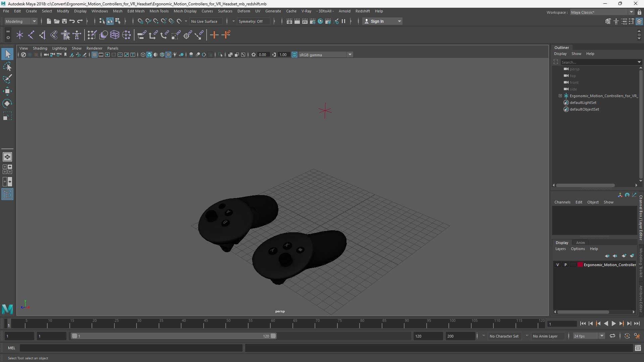Choose the Move tool in toolbox
644x362 pixels.
tap(7, 91)
